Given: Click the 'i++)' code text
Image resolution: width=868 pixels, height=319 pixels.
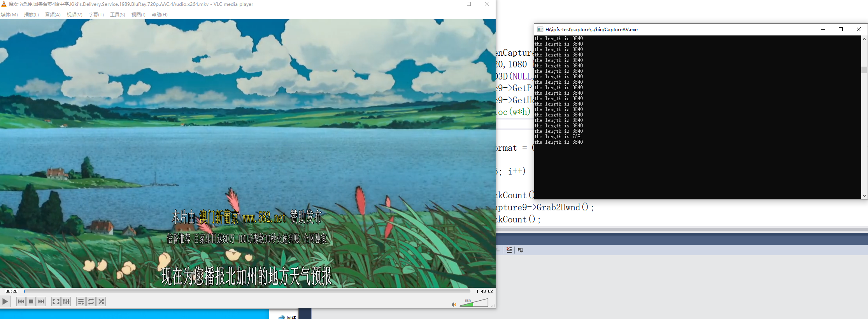Looking at the screenshot, I should [x=517, y=171].
